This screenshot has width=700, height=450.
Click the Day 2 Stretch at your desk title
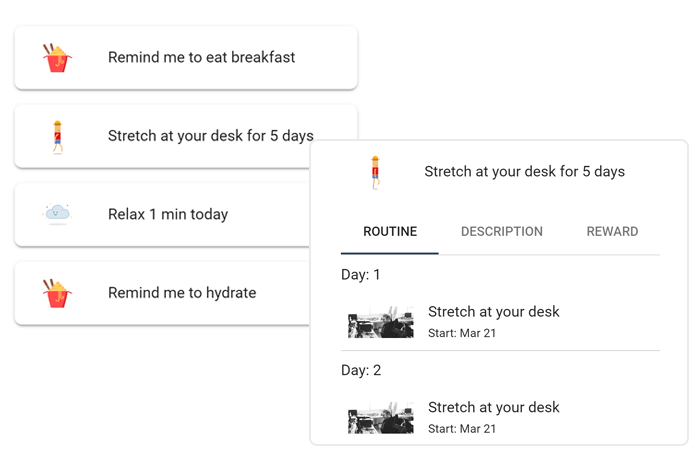click(x=493, y=407)
